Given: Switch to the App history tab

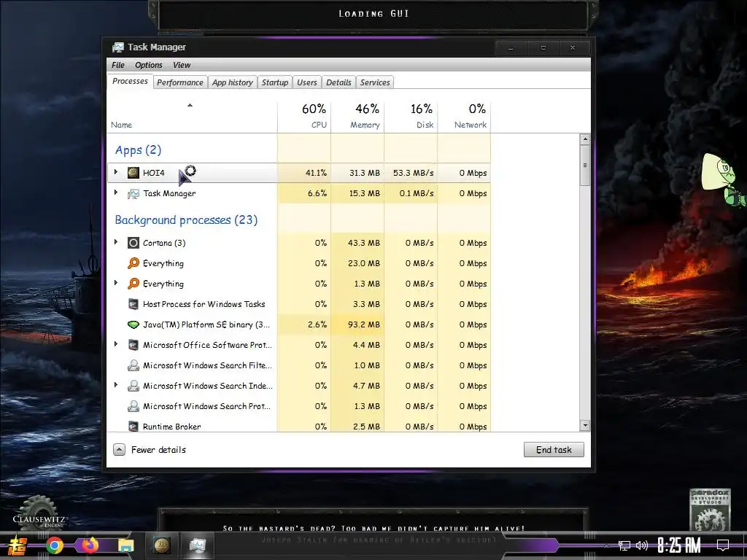Looking at the screenshot, I should pyautogui.click(x=233, y=82).
